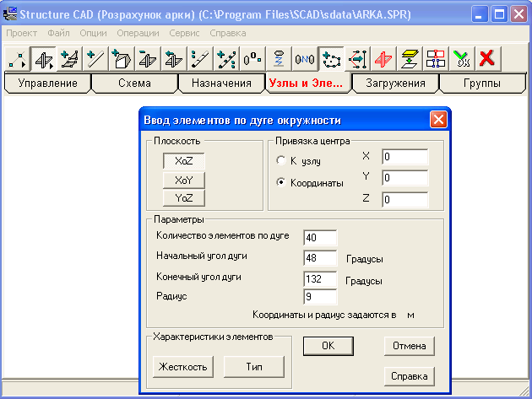Image resolution: width=532 pixels, height=399 pixels.
Task: Click the start angle field showing 48
Action: tap(320, 258)
